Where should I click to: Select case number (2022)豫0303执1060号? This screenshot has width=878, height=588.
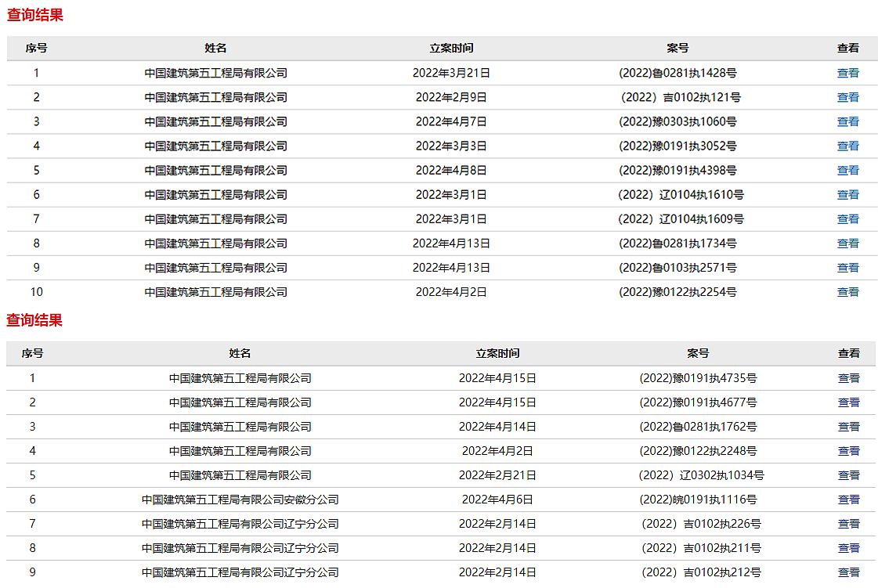point(677,121)
